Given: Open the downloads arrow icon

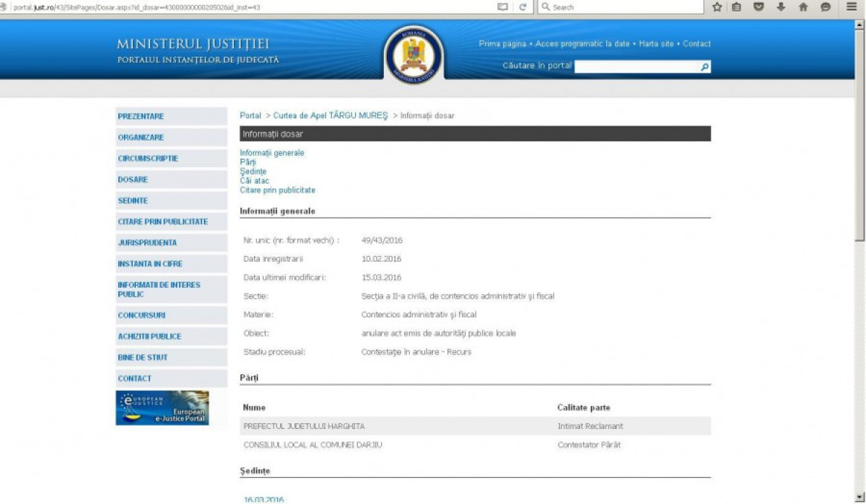Looking at the screenshot, I should (780, 7).
